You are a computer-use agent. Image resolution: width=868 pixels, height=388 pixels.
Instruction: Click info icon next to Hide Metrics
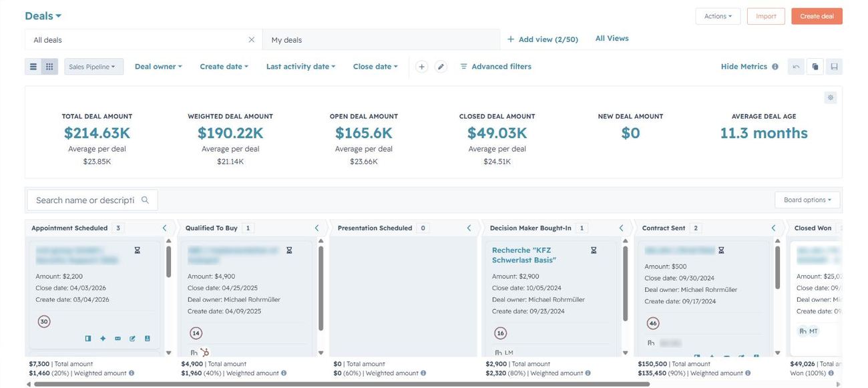click(775, 67)
